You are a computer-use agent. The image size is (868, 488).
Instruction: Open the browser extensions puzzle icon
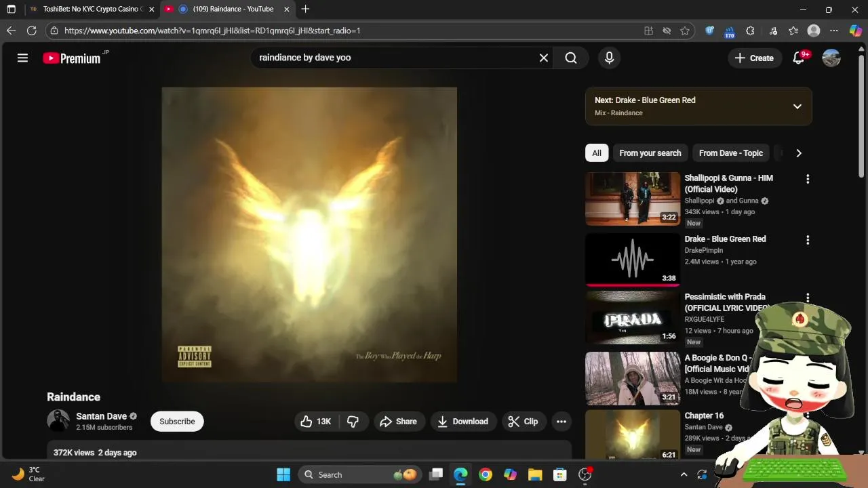[x=750, y=30]
